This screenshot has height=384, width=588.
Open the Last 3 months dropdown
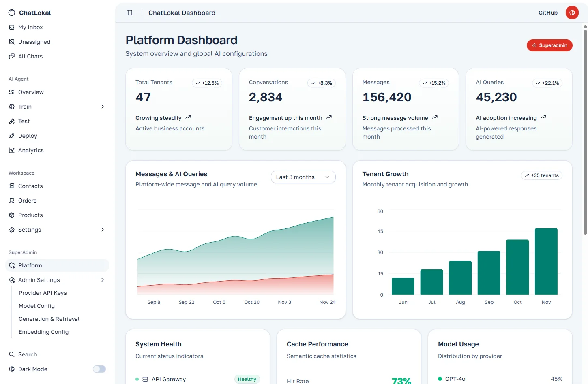[x=303, y=177]
